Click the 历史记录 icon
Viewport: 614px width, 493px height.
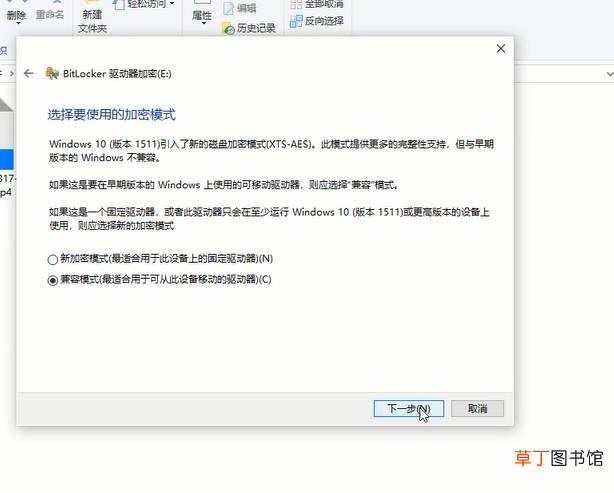tap(228, 28)
